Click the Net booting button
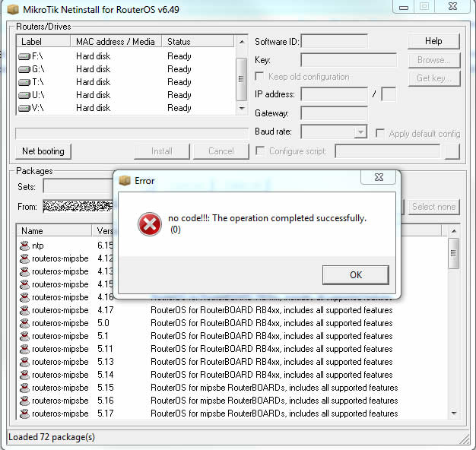476x450 pixels. 43,151
